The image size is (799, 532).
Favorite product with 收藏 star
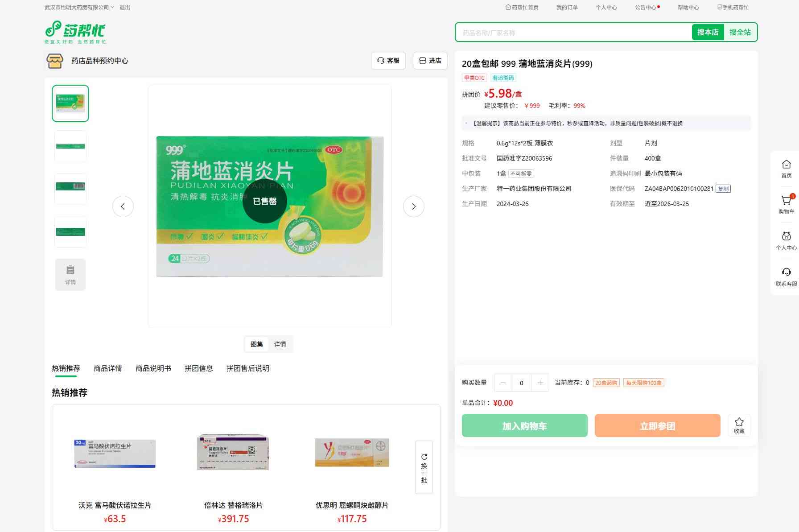tap(739, 425)
